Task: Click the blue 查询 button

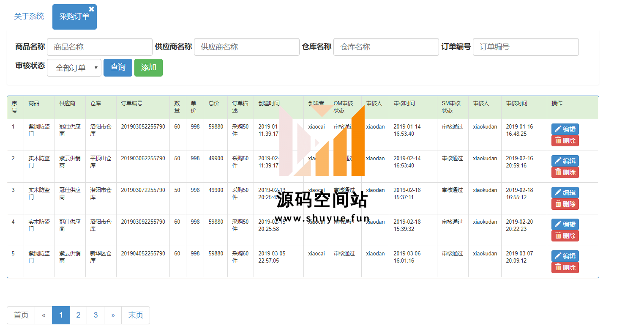Action: [117, 68]
